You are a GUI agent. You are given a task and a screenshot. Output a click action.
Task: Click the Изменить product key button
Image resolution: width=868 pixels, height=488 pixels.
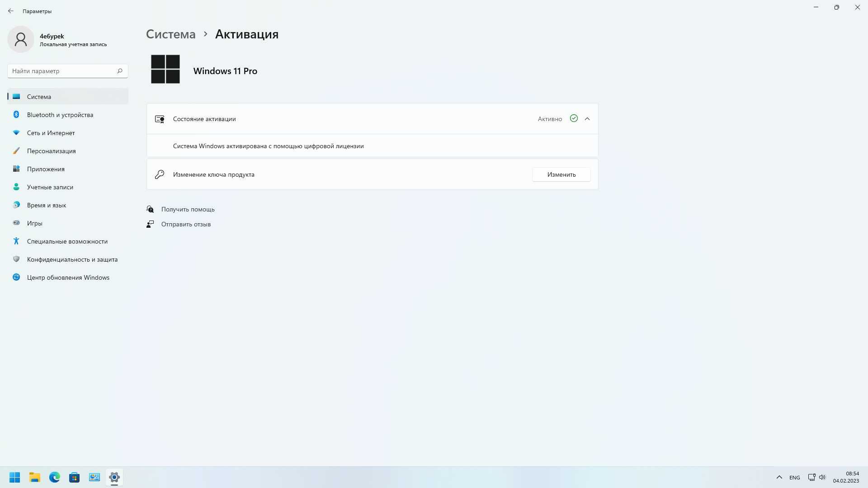coord(561,174)
